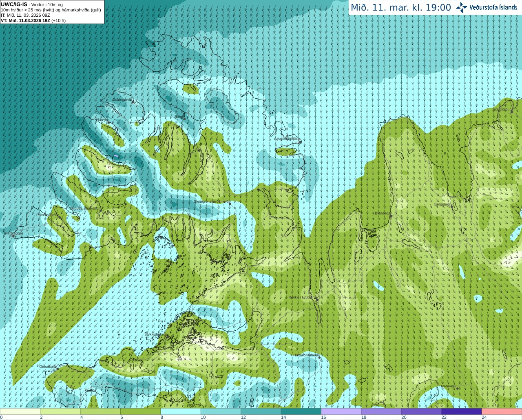Screen dimensions: 522x420
Task: Select the Patreksfjörður station marker
Action: (60, 217)
